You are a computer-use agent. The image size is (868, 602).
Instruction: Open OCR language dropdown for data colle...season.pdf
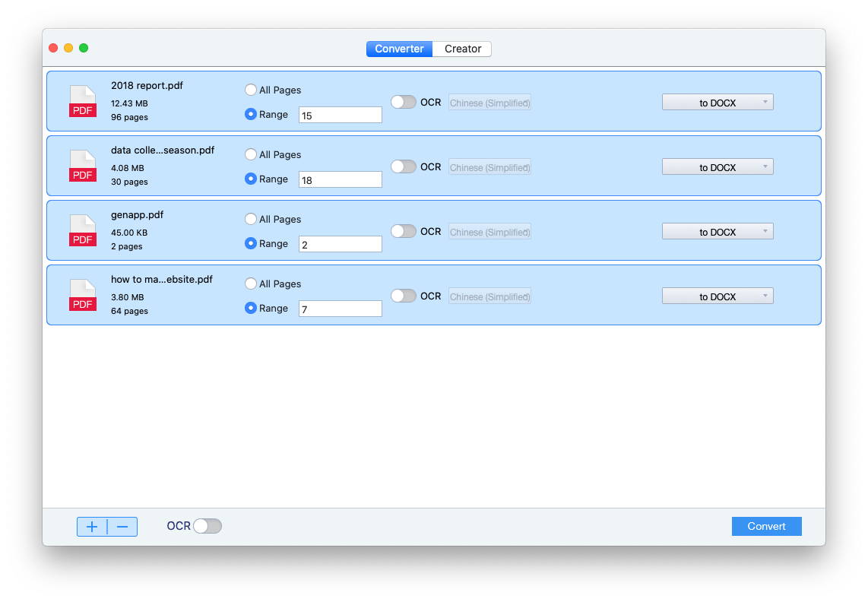490,167
